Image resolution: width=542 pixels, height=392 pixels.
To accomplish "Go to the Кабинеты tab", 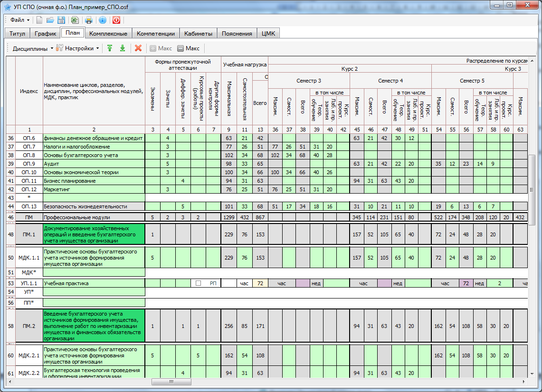I will [x=198, y=34].
